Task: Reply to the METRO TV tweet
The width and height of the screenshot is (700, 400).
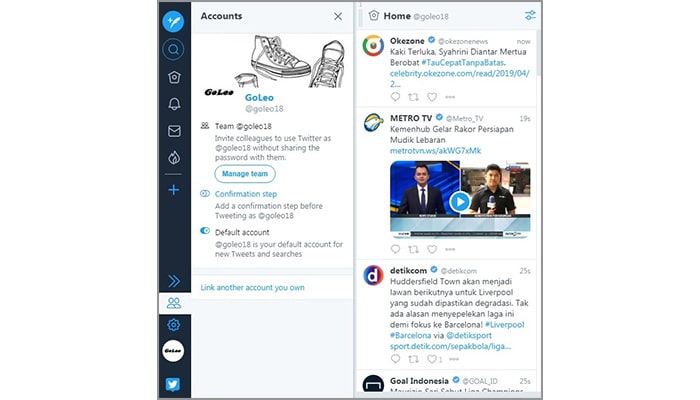Action: pyautogui.click(x=395, y=249)
